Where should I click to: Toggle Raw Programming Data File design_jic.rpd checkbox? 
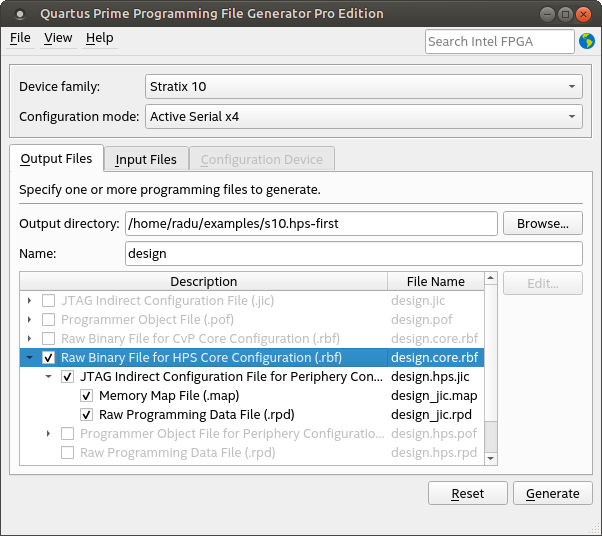click(x=86, y=415)
